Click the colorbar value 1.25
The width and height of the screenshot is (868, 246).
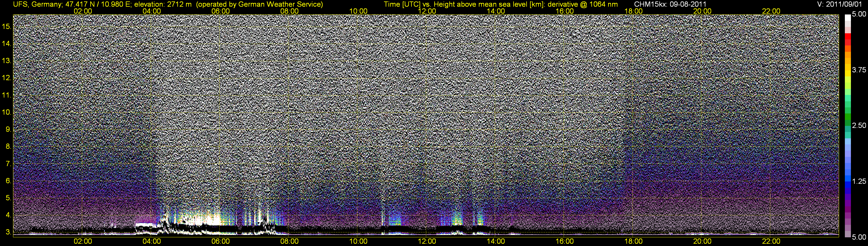[859, 181]
